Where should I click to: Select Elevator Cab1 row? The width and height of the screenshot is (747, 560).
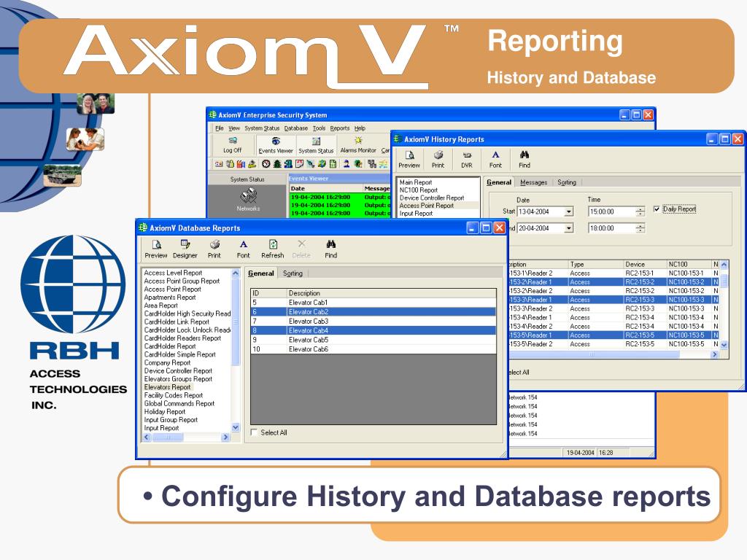point(373,303)
